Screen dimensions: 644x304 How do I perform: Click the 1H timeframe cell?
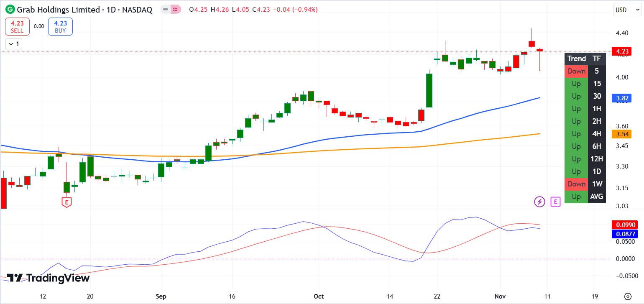point(597,109)
